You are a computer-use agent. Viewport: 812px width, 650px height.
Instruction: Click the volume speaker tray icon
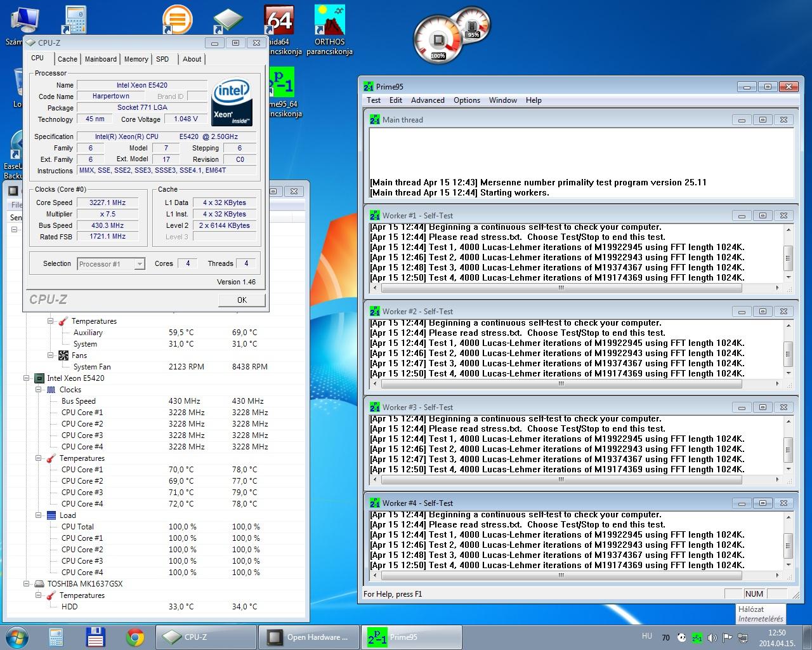(712, 637)
